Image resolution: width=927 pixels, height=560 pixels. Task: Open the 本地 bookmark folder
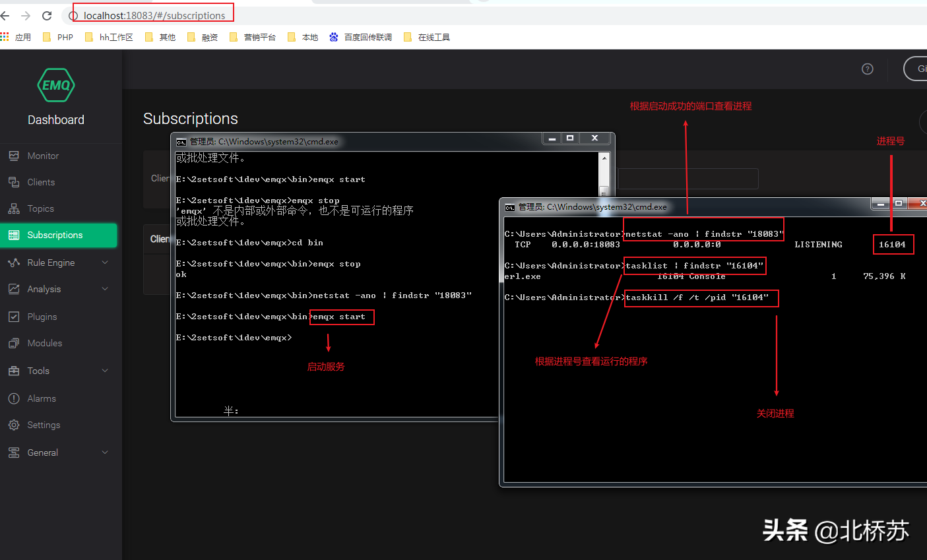pos(303,37)
